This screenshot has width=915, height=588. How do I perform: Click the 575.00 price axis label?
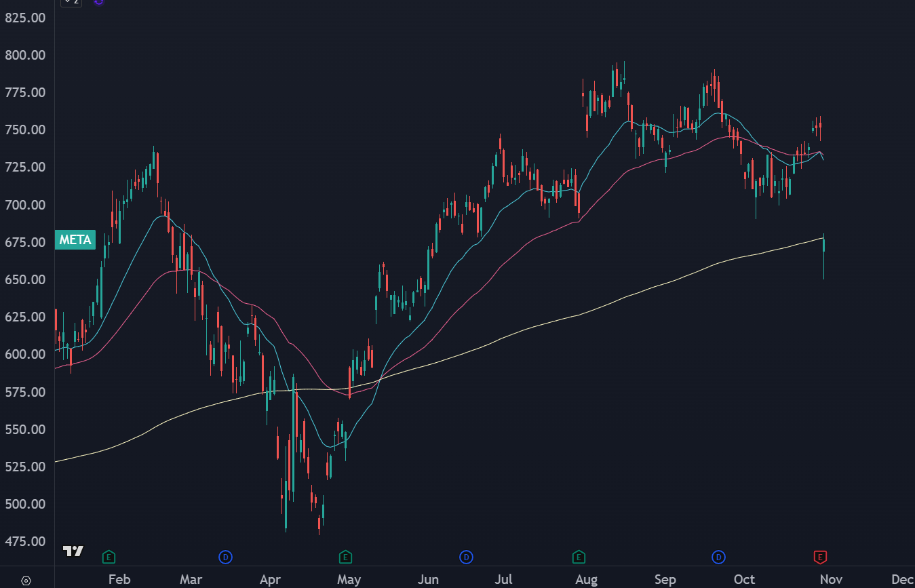click(25, 392)
